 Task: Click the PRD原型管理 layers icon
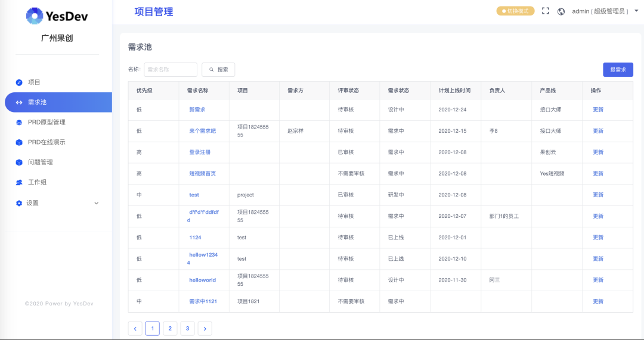19,122
